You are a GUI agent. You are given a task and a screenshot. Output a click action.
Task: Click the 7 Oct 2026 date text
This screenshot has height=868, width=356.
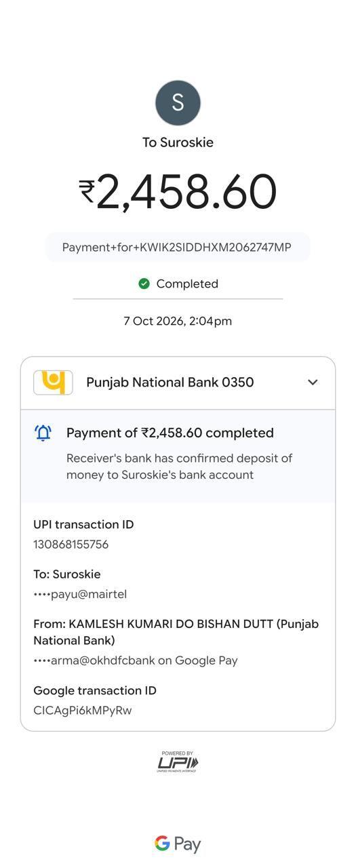point(178,321)
